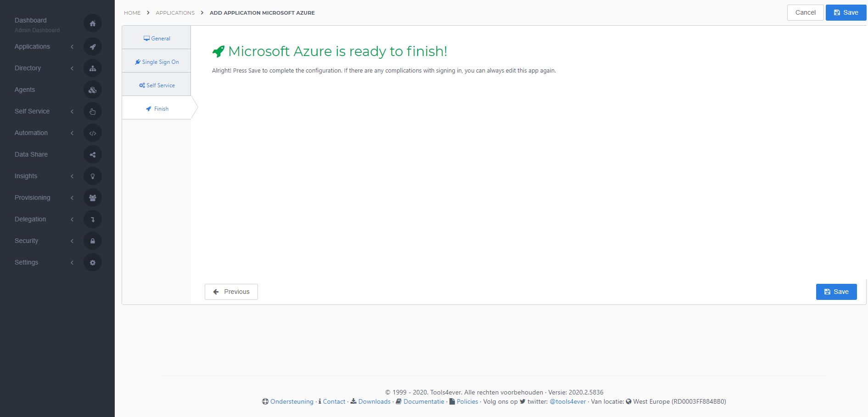Click the Automation menu label
Viewport: 868px width, 417px height.
[31, 133]
